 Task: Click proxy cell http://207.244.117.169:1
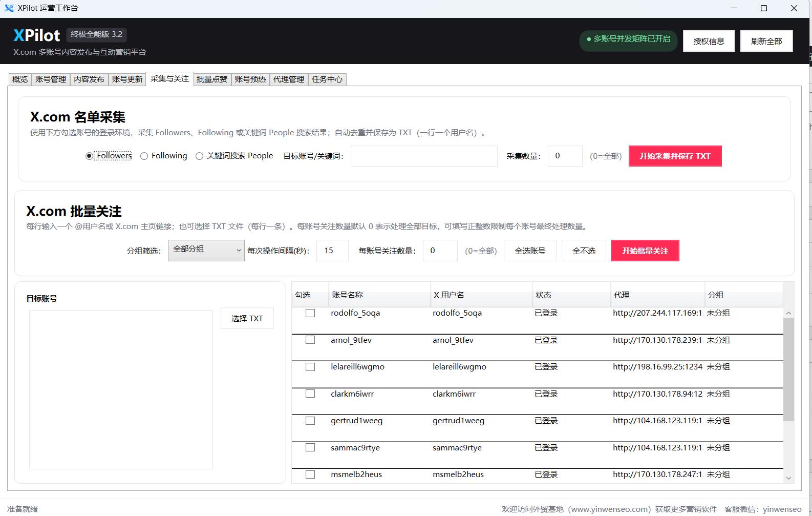(657, 313)
